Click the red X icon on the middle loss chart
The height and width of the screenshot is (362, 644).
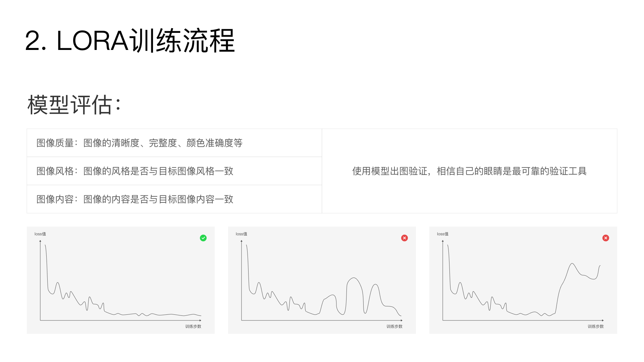pyautogui.click(x=405, y=238)
